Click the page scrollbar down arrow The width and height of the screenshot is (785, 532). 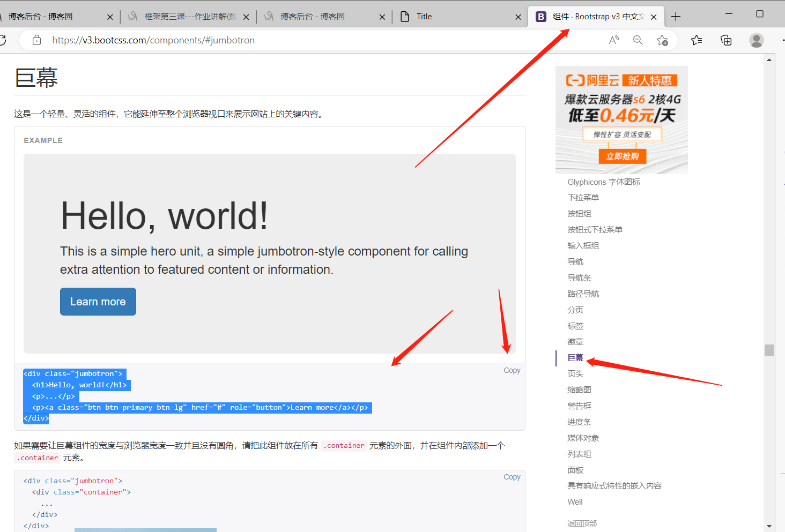point(769,526)
